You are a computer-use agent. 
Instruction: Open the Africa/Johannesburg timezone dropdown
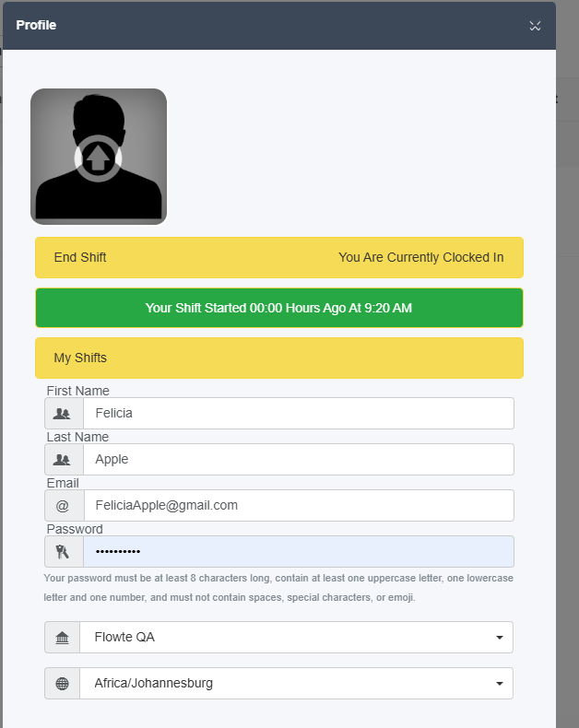point(297,684)
